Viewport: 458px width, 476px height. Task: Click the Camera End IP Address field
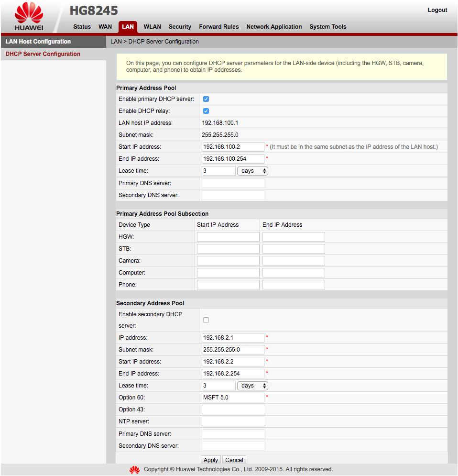coord(294,261)
